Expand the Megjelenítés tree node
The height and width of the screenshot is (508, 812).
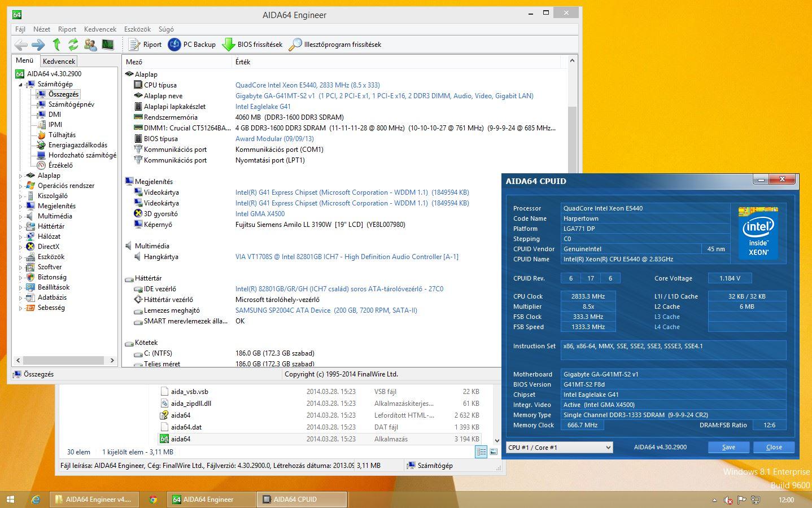(21, 206)
